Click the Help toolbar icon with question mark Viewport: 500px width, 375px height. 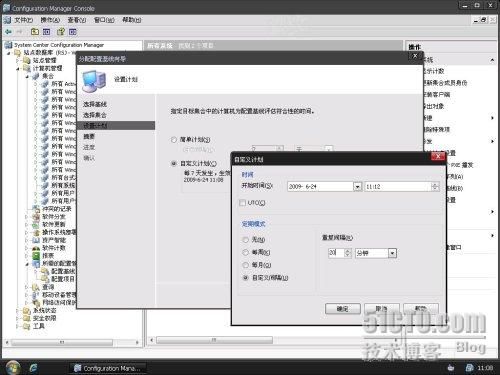pyautogui.click(x=61, y=32)
